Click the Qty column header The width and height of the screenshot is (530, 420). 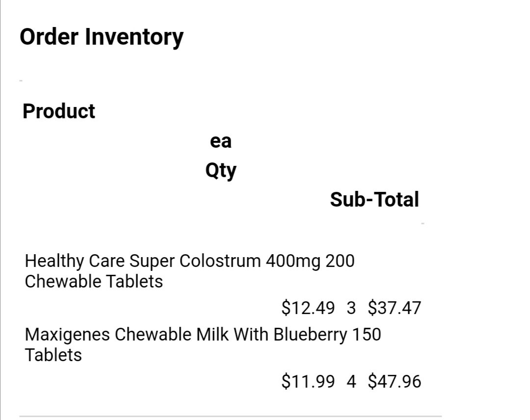click(x=221, y=170)
